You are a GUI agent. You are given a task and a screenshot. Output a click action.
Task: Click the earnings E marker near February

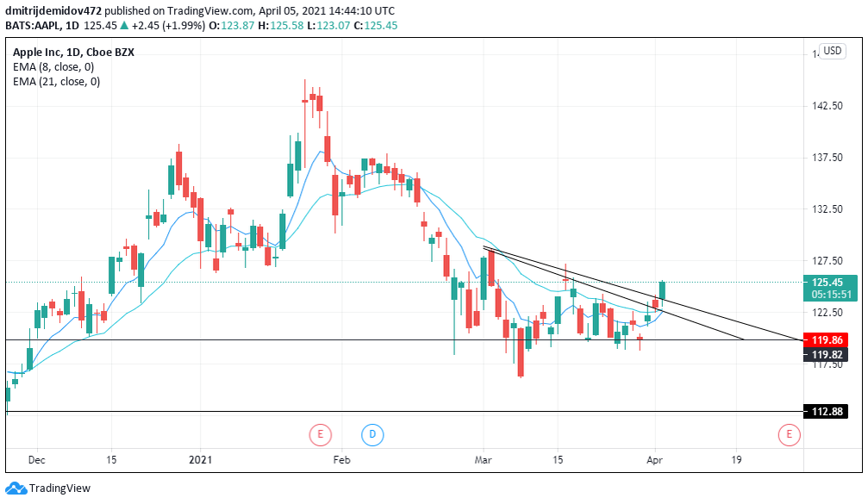coord(320,434)
